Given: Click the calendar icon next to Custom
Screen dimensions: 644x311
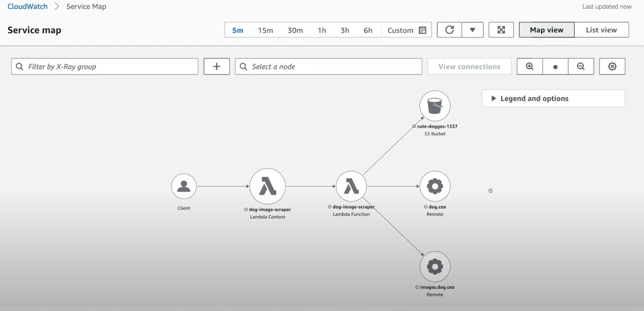Looking at the screenshot, I should (x=422, y=30).
